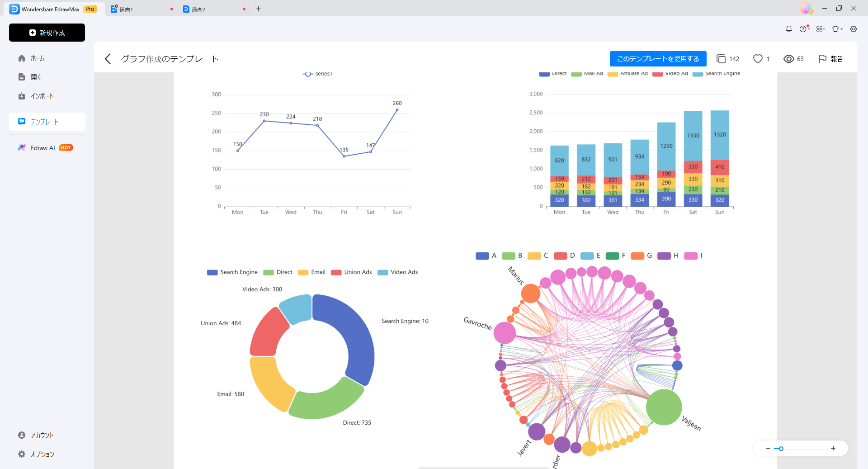The image size is (868, 469).
Task: Click the back arrow beside template title
Action: (108, 59)
